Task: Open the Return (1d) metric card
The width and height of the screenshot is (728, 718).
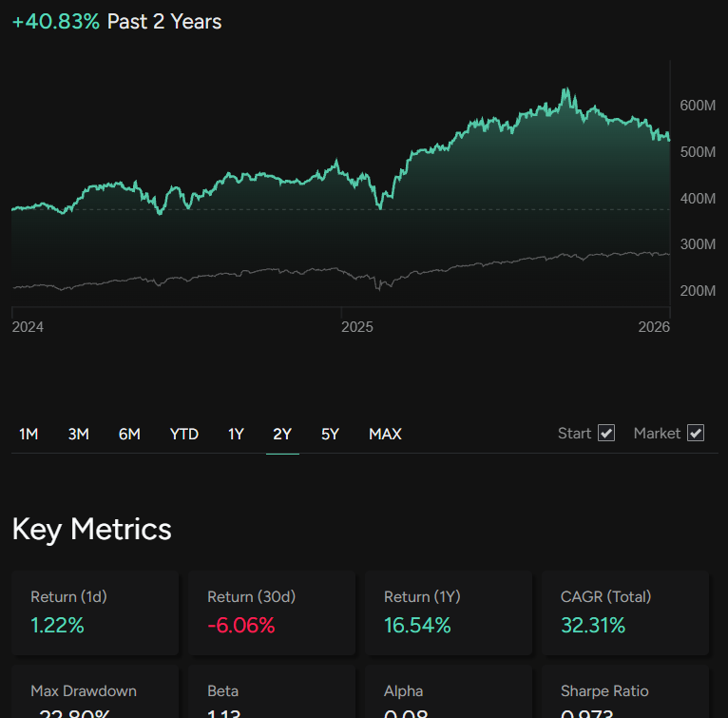Action: click(x=95, y=612)
